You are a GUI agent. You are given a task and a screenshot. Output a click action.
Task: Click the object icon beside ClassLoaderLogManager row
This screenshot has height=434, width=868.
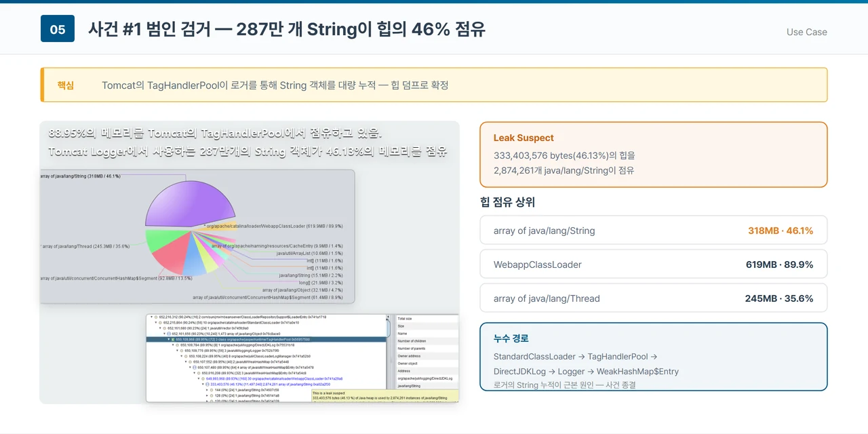click(x=186, y=356)
